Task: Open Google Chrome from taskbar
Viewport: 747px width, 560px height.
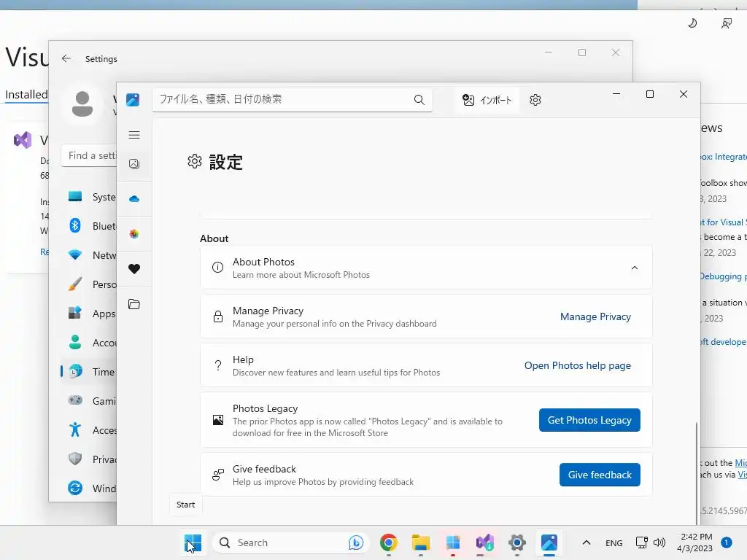Action: (x=389, y=542)
